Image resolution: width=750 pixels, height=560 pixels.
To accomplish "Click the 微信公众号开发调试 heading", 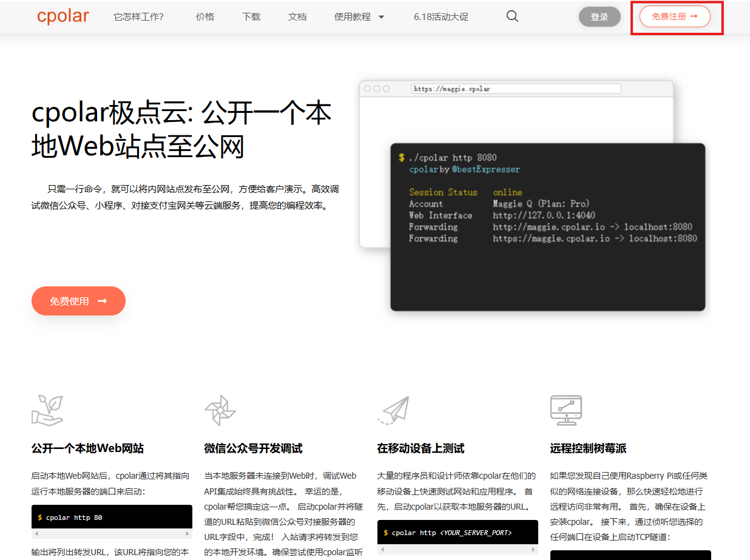I will (x=253, y=449).
